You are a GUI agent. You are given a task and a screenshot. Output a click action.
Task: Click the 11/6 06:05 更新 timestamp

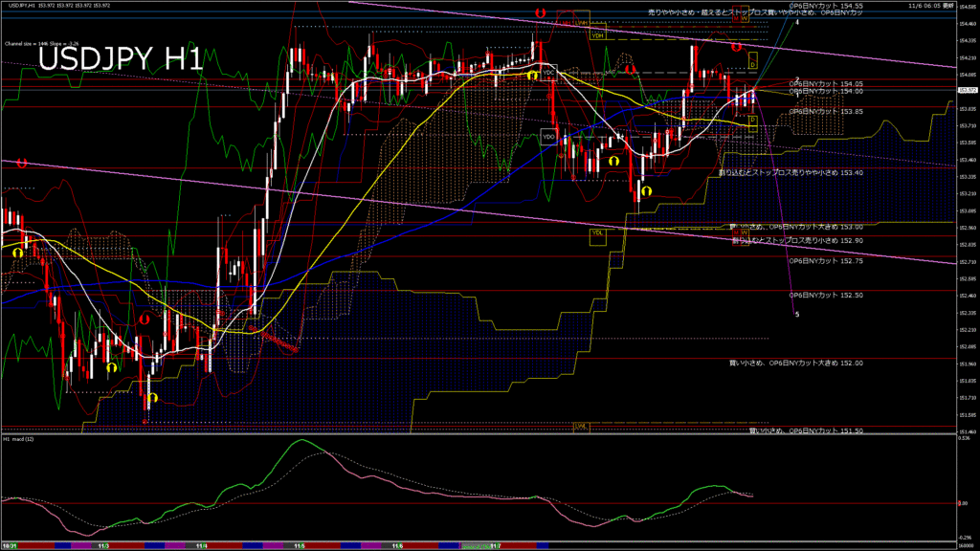[x=932, y=5]
